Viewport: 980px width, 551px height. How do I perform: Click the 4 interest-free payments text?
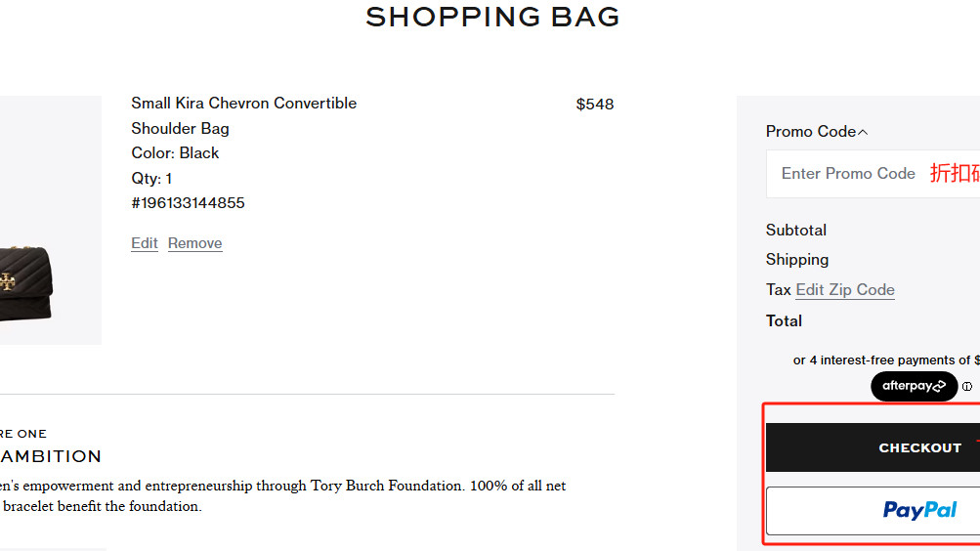(x=884, y=360)
